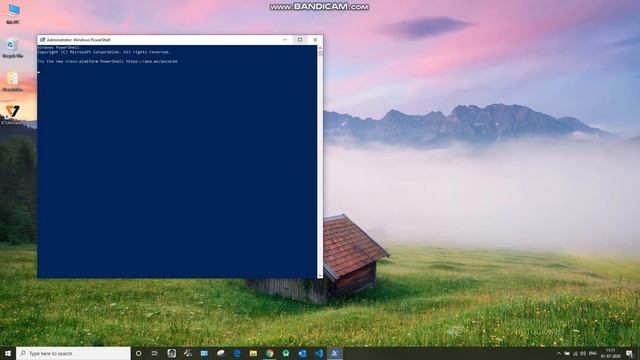
Task: Maximize the PowerShell window
Action: (x=300, y=40)
